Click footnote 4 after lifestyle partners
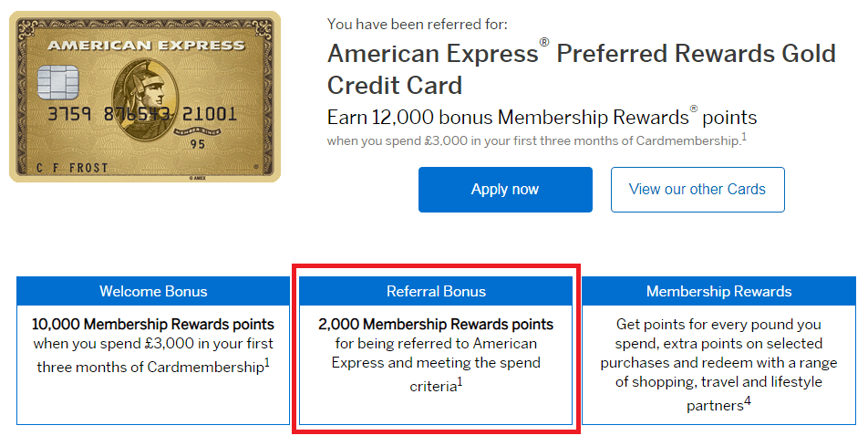This screenshot has height=446, width=868. pos(747,400)
